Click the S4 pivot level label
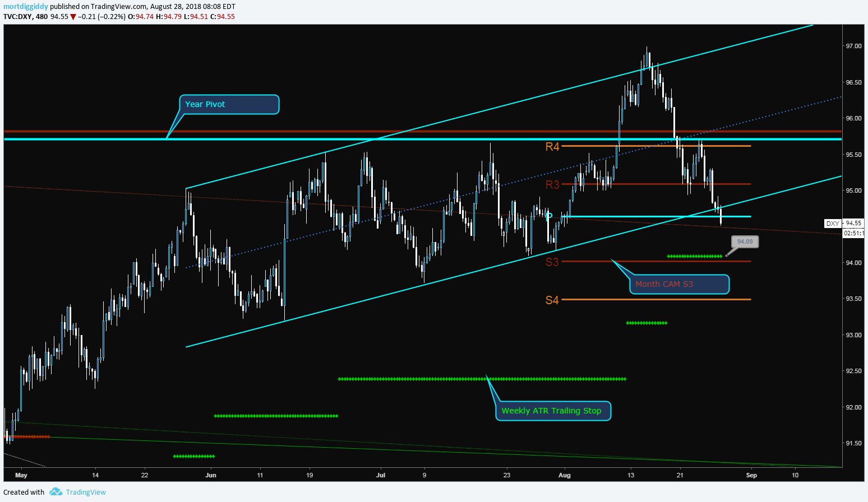 pos(552,300)
